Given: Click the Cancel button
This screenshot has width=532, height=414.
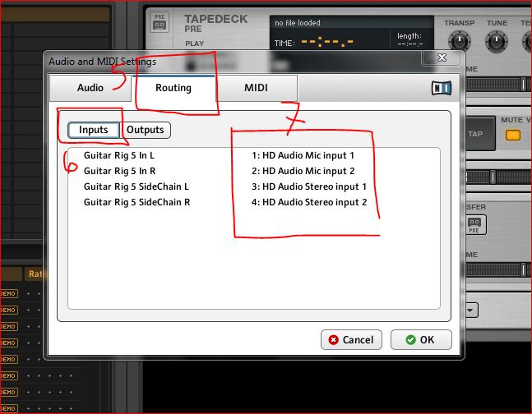Looking at the screenshot, I should [351, 340].
